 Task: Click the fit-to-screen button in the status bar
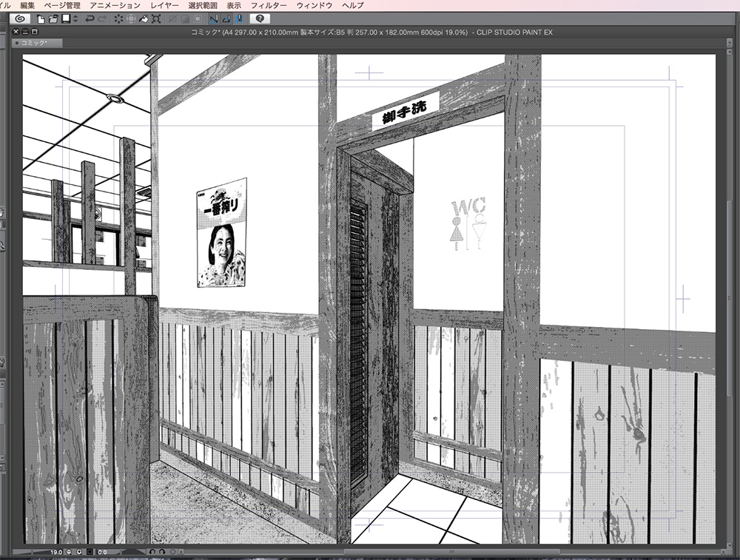[89, 551]
